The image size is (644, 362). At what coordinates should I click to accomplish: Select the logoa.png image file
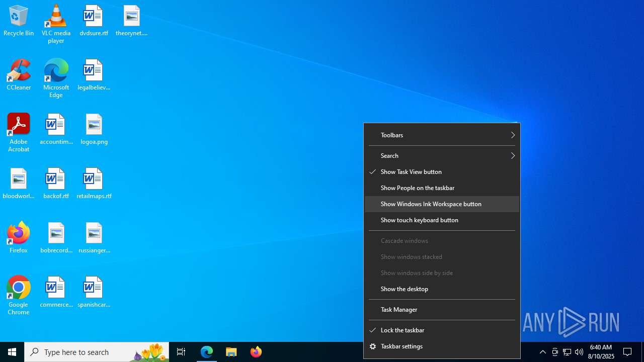pyautogui.click(x=94, y=129)
